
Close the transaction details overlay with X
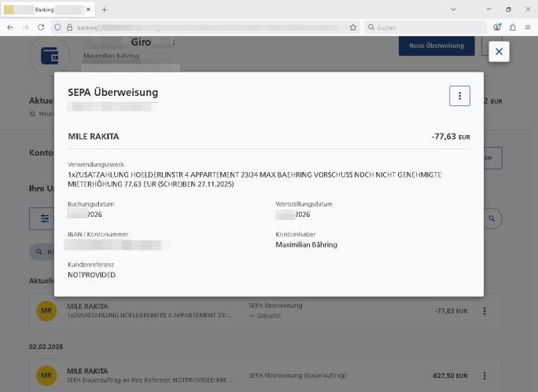[499, 52]
